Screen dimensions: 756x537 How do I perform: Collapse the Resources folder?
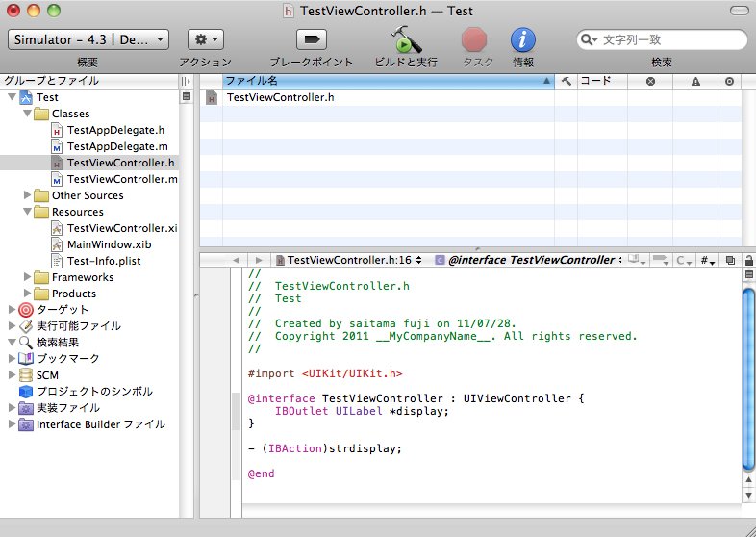coord(28,212)
